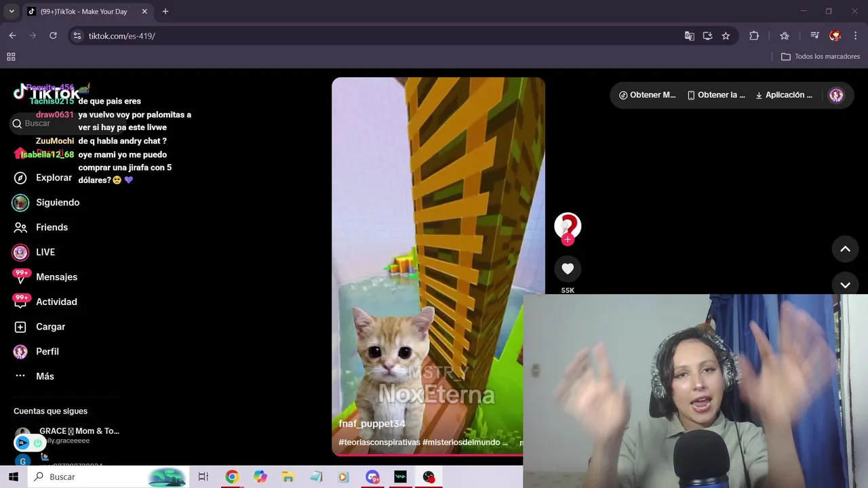Open Copilot from the taskbar
This screenshot has width=868, height=488.
coord(260,477)
